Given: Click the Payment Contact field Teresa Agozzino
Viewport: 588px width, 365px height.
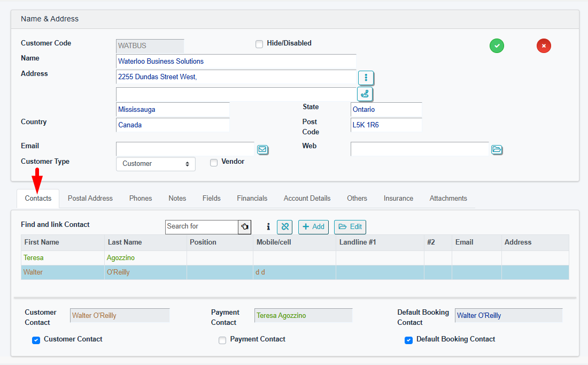Looking at the screenshot, I should click(304, 315).
